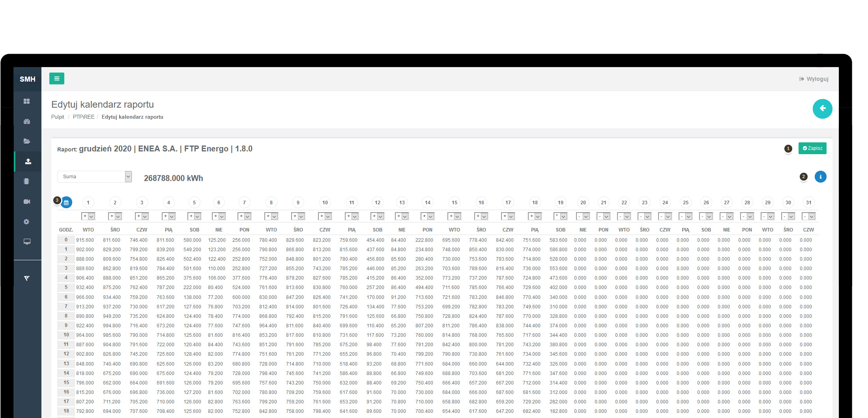Open the Suma dropdown
Screen dimensions: 868x418
click(94, 177)
